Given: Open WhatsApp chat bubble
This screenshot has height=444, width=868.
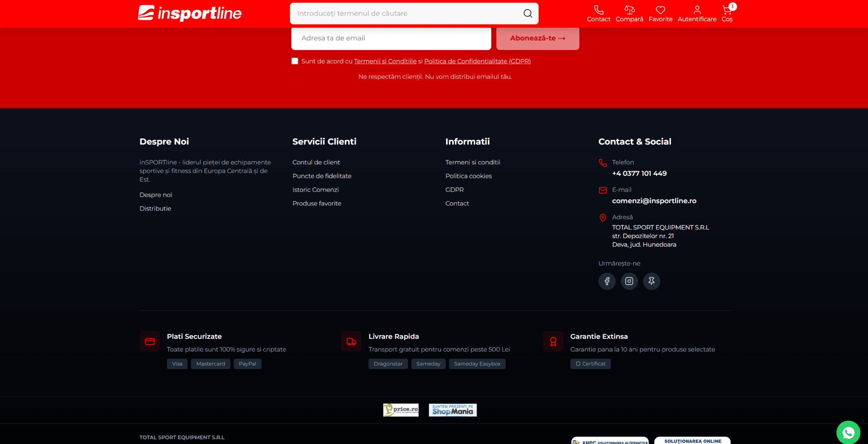Looking at the screenshot, I should click(x=848, y=432).
